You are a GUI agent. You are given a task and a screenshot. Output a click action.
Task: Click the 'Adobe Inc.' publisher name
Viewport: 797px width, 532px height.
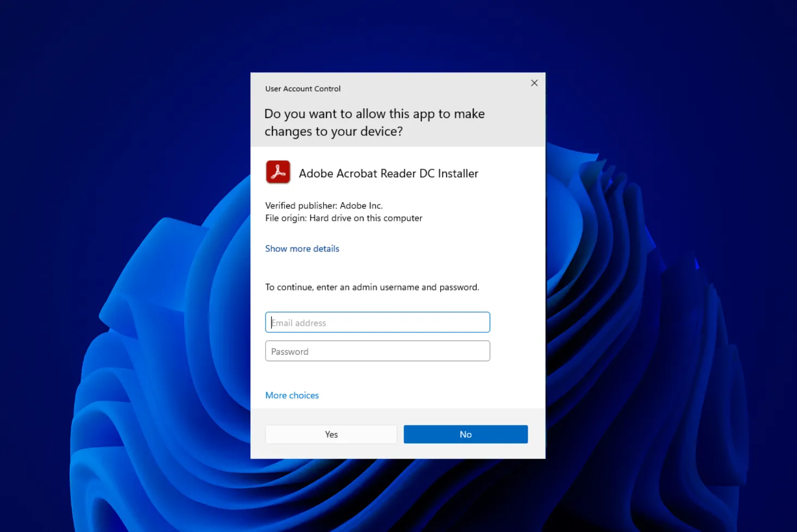pos(361,206)
